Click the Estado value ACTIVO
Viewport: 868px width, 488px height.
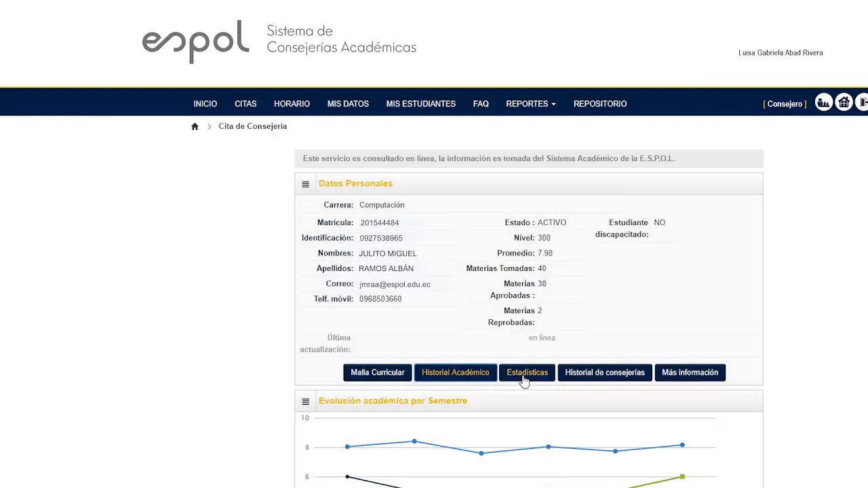[x=552, y=222]
